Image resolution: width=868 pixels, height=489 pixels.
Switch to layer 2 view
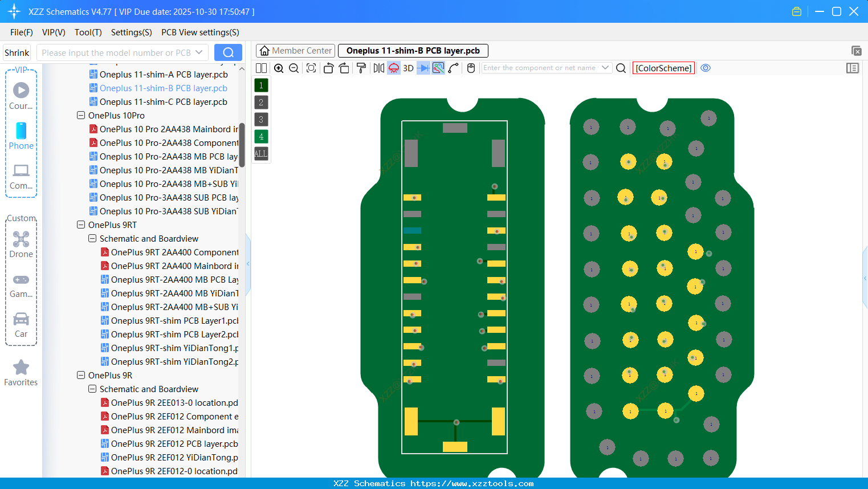coord(260,102)
